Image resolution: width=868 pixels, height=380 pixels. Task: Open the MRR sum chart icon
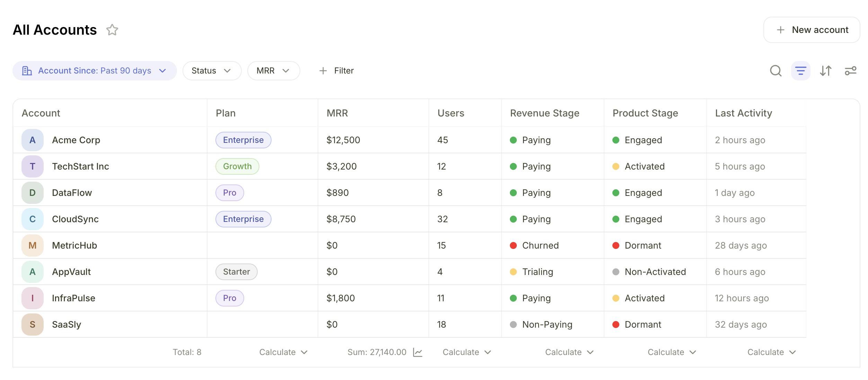click(x=418, y=352)
